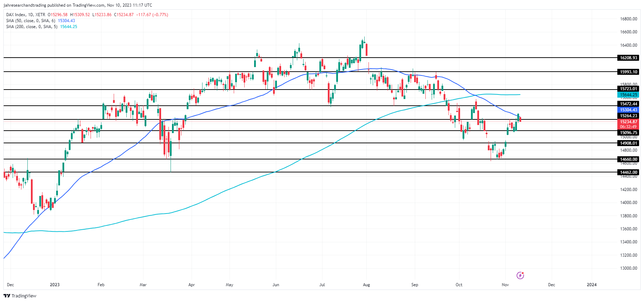Click the Aug label on the time axis
Viewport: 644px width, 302px height.
366,285
